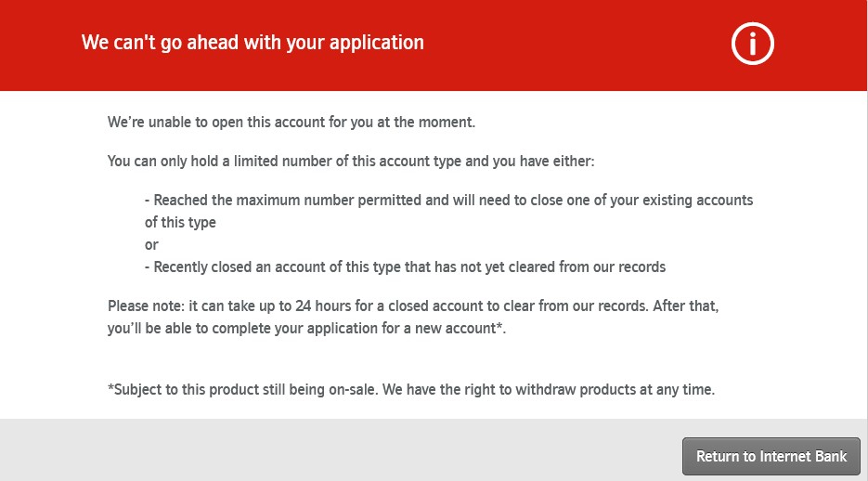Select the "Reached the maximum number permitted" bullet
This screenshot has width=868, height=481.
[x=449, y=200]
